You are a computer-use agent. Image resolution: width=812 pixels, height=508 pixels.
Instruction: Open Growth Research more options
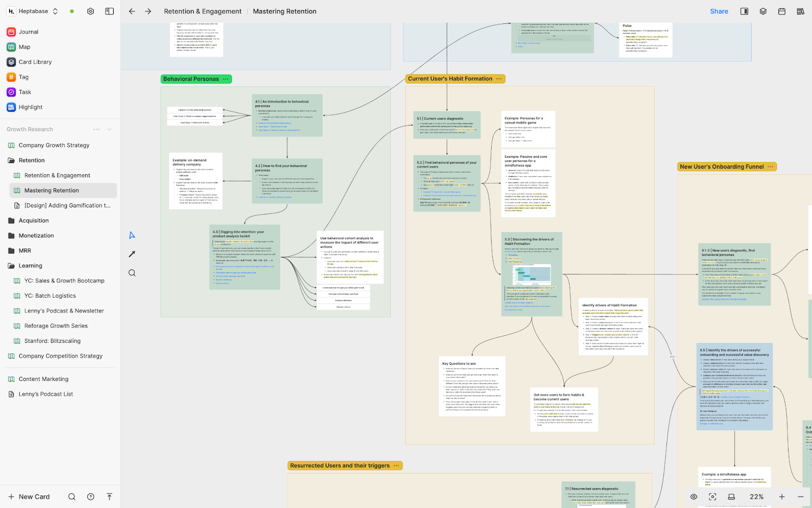click(96, 130)
